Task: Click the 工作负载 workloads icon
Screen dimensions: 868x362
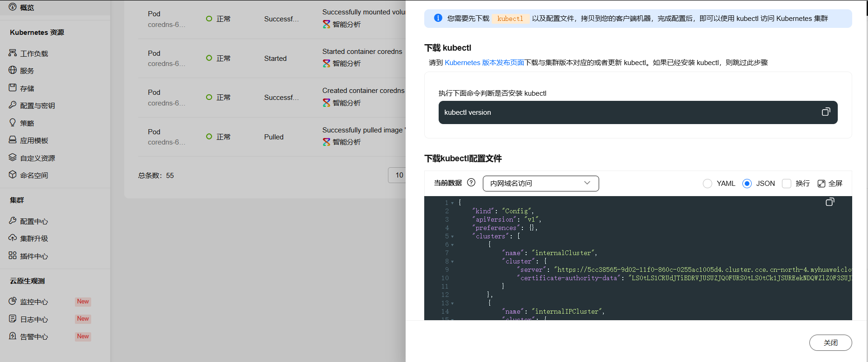Action: coord(13,53)
